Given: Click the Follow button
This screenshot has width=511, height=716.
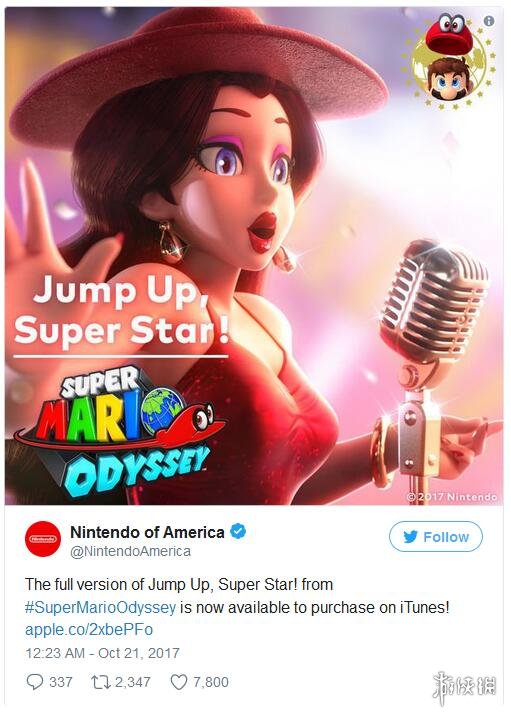Looking at the screenshot, I should [x=436, y=537].
